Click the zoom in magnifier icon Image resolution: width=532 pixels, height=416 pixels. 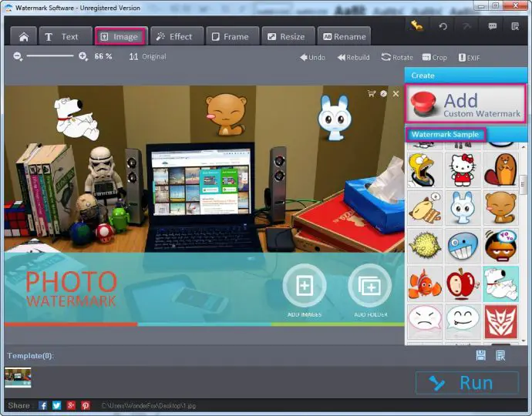(83, 56)
